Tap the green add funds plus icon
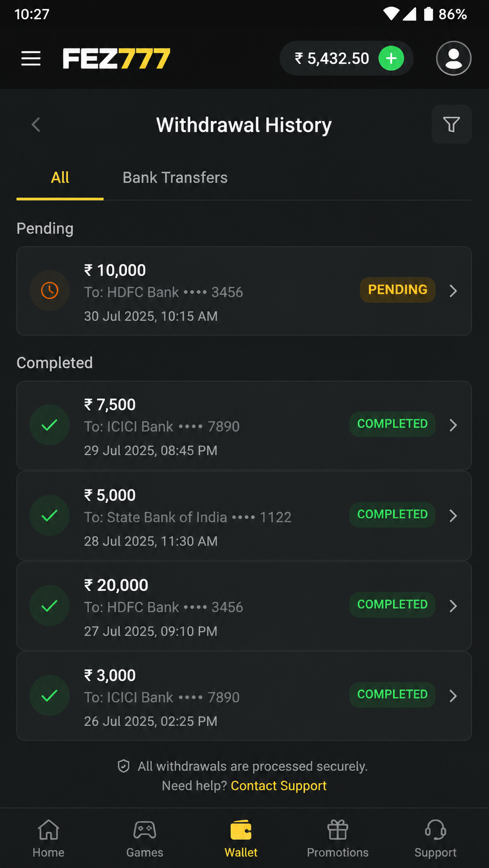 [391, 58]
